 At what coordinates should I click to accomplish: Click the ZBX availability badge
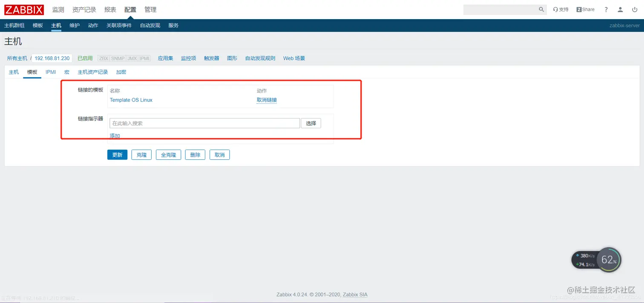click(x=104, y=58)
